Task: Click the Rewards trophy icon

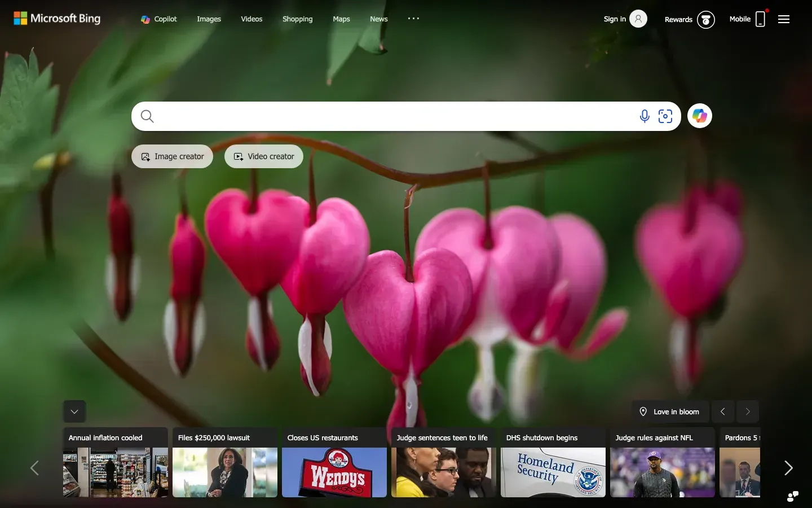Action: [x=706, y=20]
